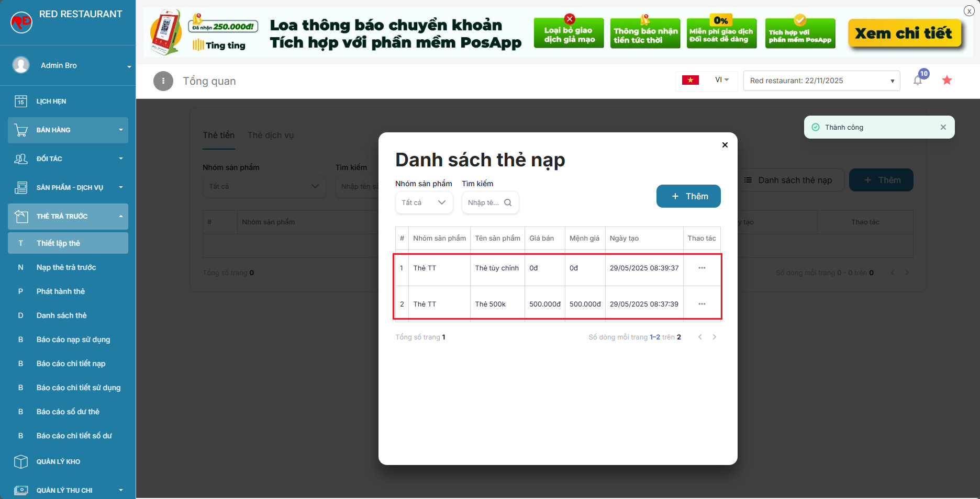Go to next page in modal pagination
Image resolution: width=980 pixels, height=499 pixels.
click(715, 337)
